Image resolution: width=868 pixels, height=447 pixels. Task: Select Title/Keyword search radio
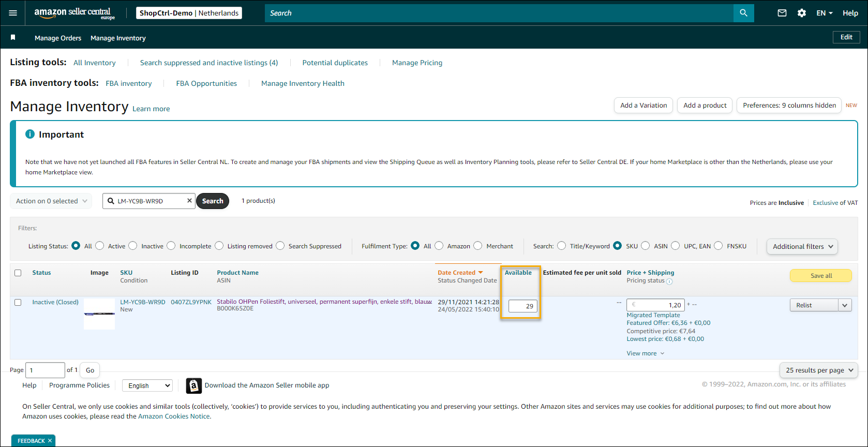(x=562, y=246)
